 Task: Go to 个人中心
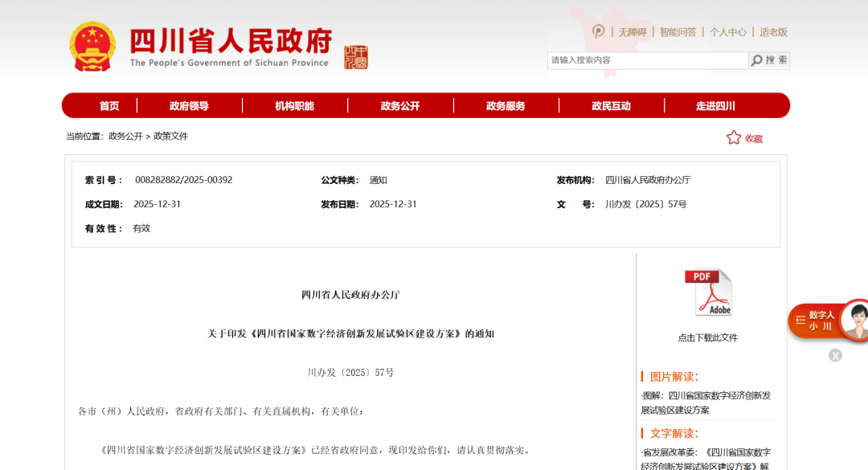click(728, 32)
